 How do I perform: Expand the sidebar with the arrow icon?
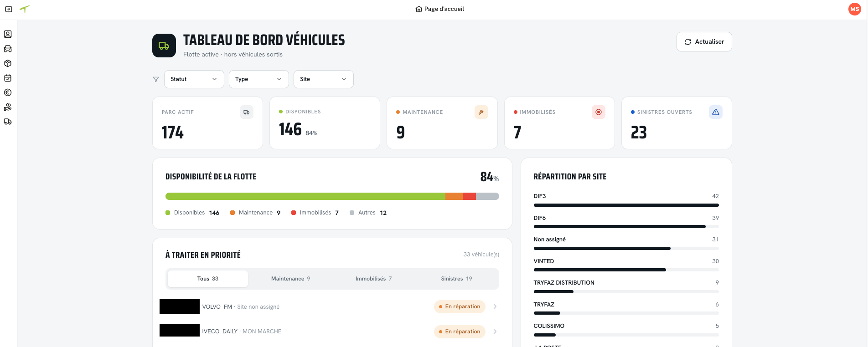9,9
